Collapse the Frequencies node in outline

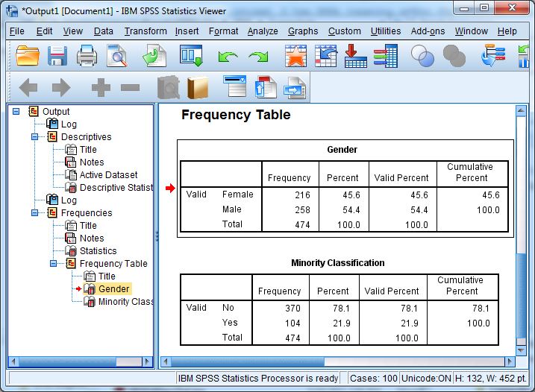pos(34,213)
